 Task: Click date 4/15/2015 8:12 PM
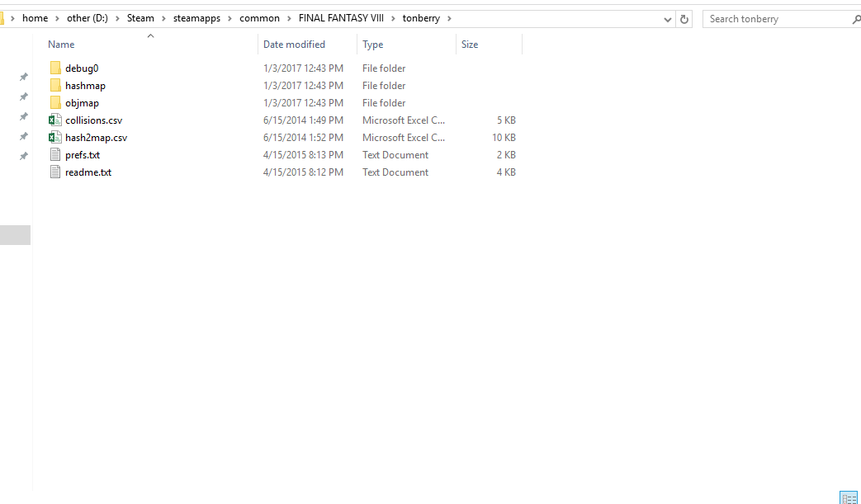click(x=303, y=172)
